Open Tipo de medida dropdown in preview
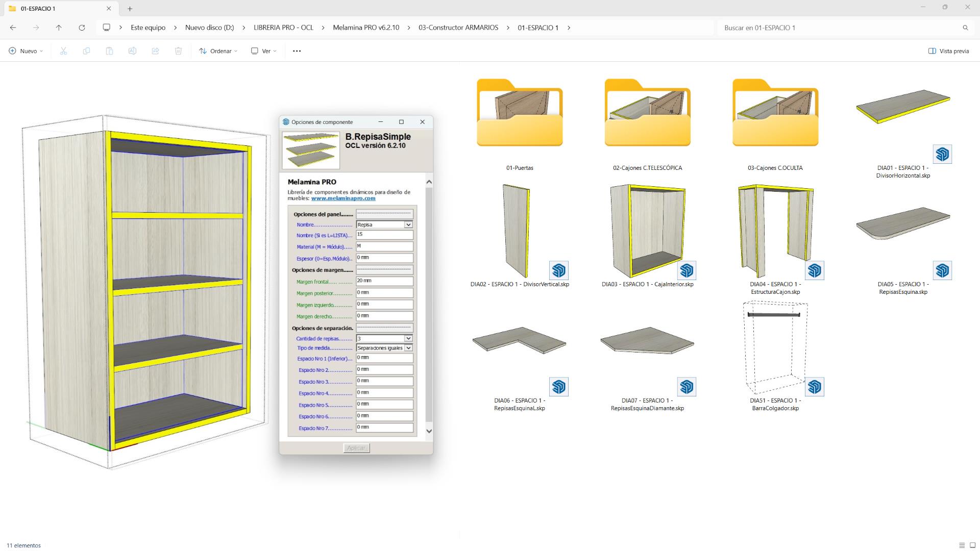The width and height of the screenshot is (980, 551). click(408, 348)
